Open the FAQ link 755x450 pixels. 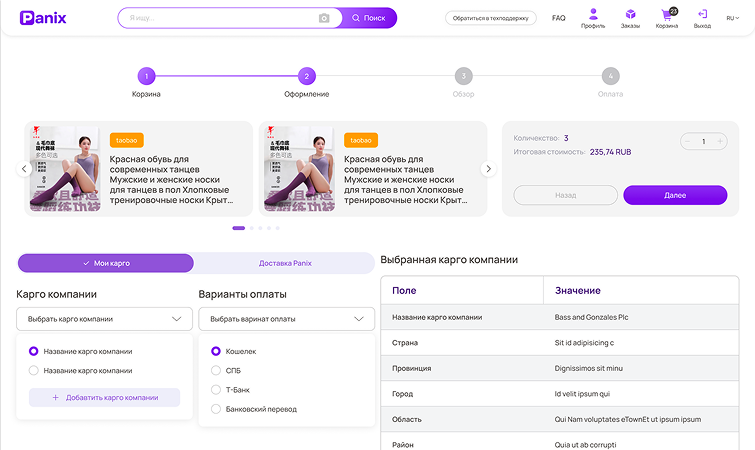(559, 18)
